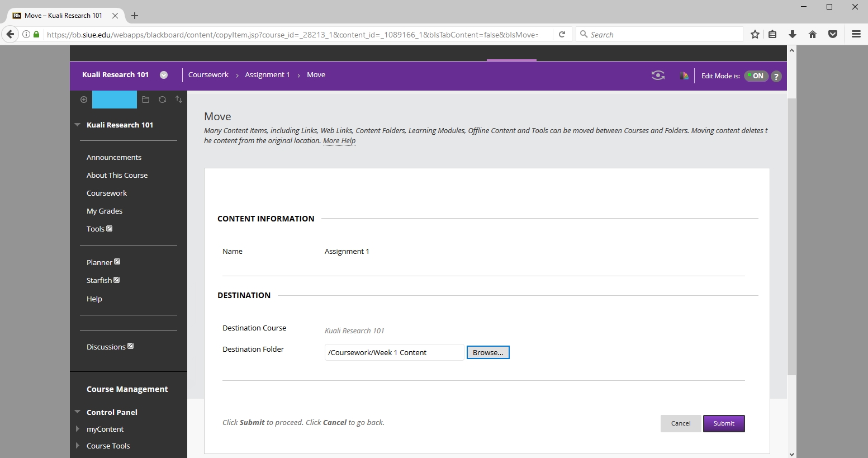
Task: Collapse the Kuali Research 101 menu section
Action: click(x=78, y=125)
